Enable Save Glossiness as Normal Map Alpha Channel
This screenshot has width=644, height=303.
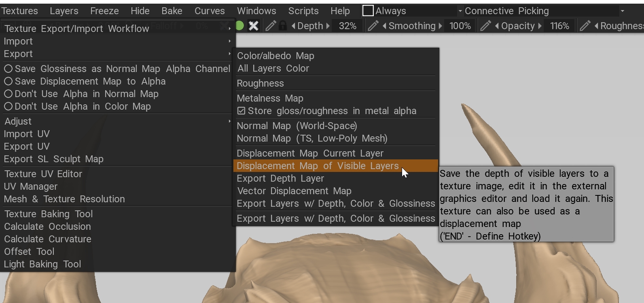(x=117, y=69)
